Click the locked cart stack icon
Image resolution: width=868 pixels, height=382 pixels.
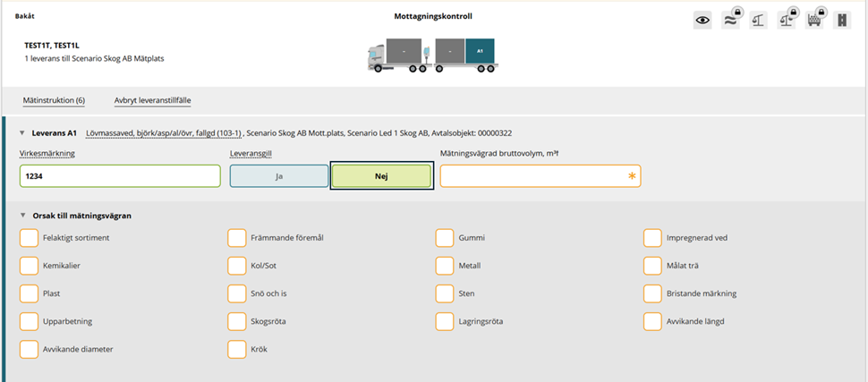814,21
